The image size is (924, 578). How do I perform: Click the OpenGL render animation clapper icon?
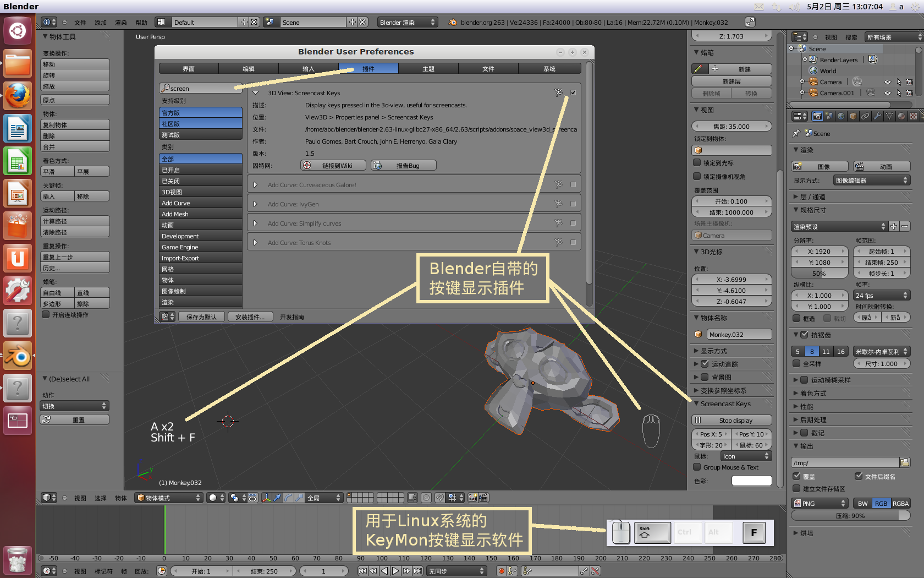[x=483, y=498]
